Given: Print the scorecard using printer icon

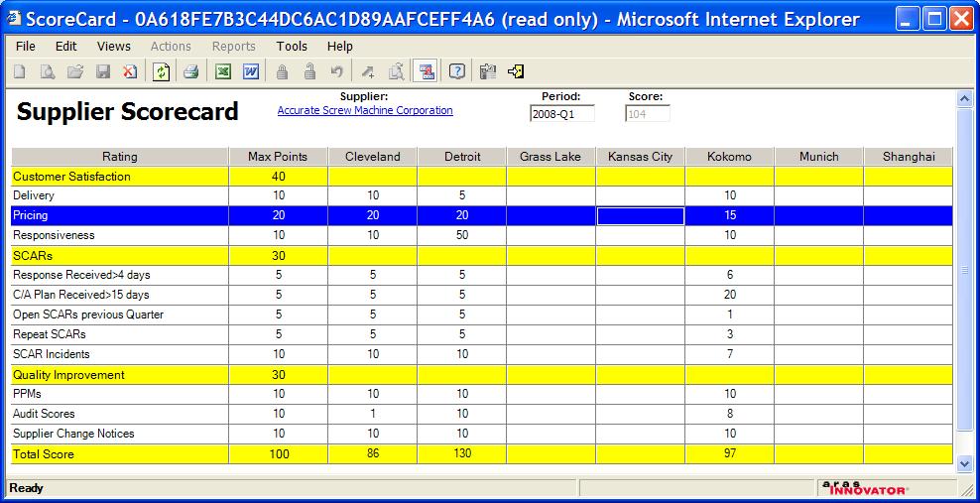Looking at the screenshot, I should tap(190, 71).
